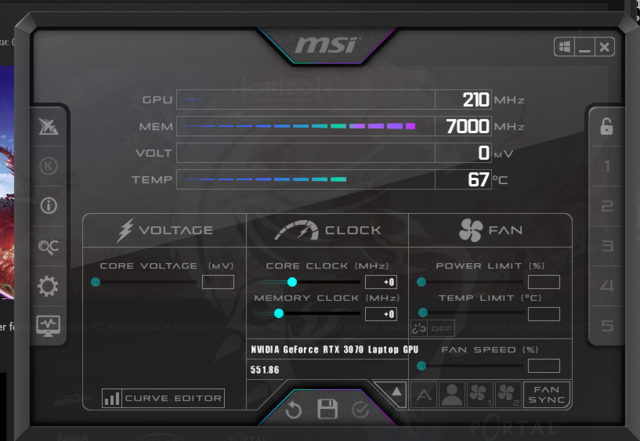This screenshot has height=441, width=640.
Task: Save current settings with floppy icon
Action: point(327,409)
